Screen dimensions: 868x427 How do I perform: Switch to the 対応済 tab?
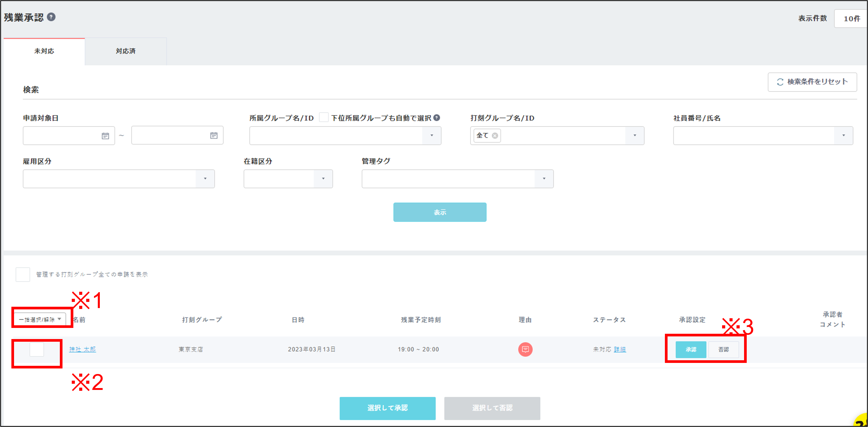(x=125, y=51)
